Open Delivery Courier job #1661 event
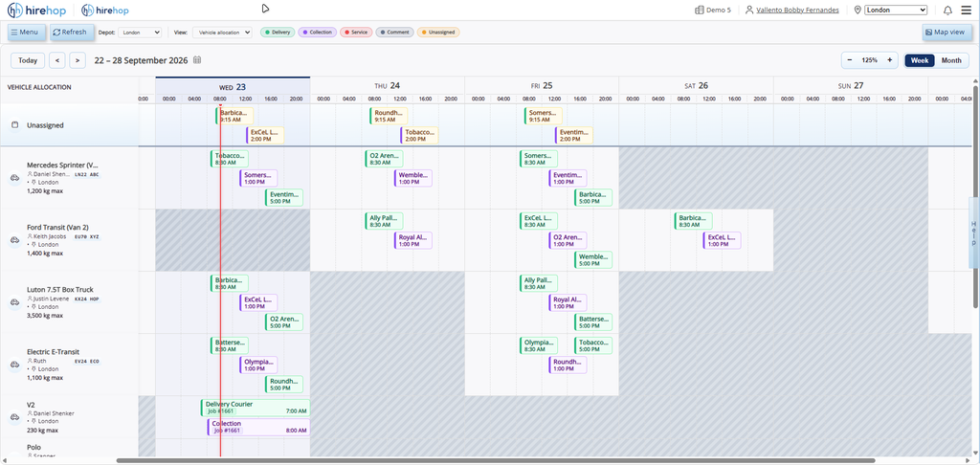980x465 pixels. pyautogui.click(x=256, y=408)
